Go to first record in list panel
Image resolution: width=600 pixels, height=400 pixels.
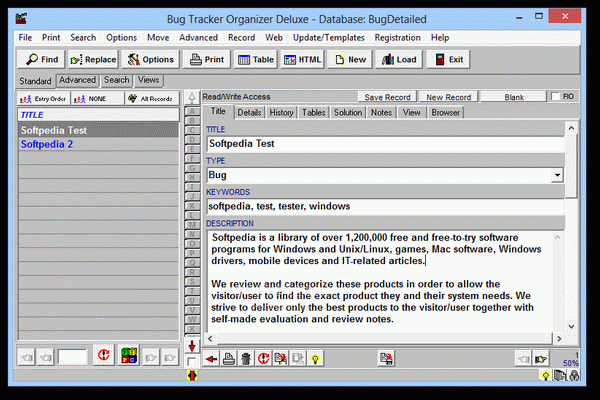[26, 358]
